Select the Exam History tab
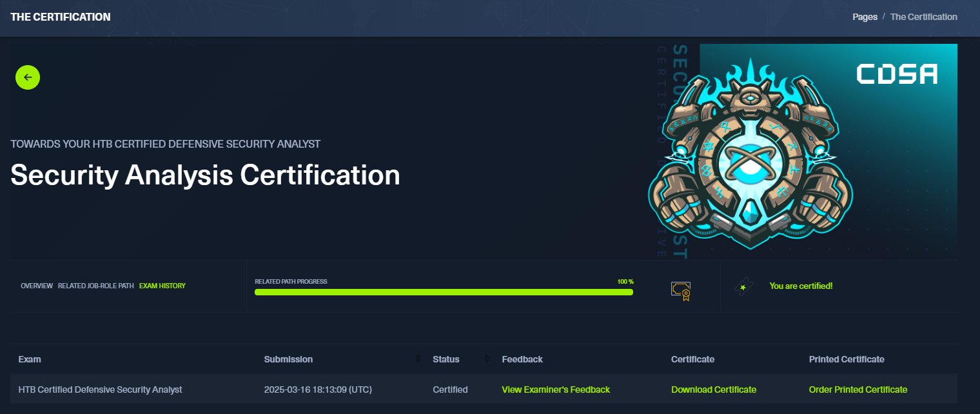The width and height of the screenshot is (980, 414). tap(162, 286)
